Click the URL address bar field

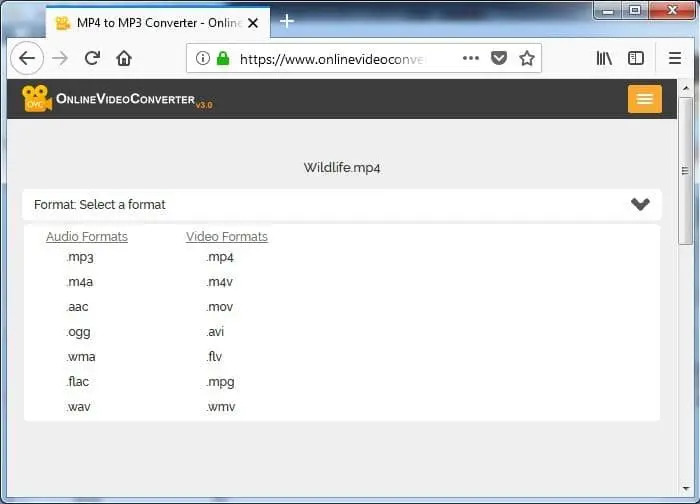click(330, 58)
